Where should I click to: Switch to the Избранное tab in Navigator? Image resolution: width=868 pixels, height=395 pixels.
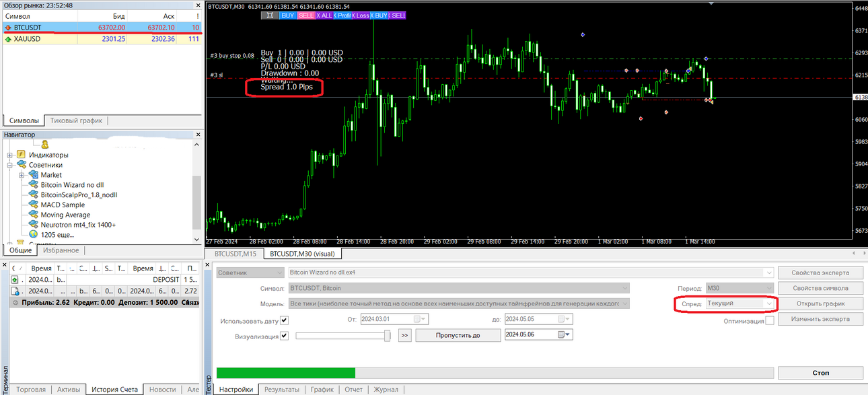coord(61,250)
